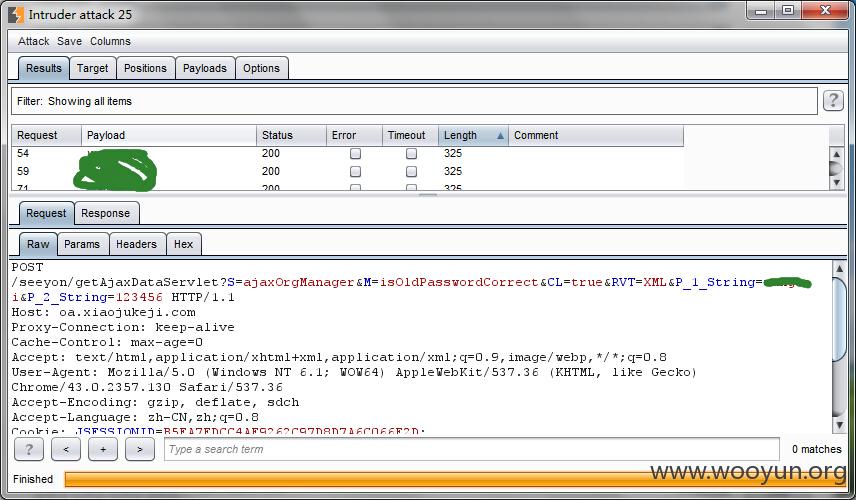Go to previous search match
856x500 pixels.
(x=66, y=449)
